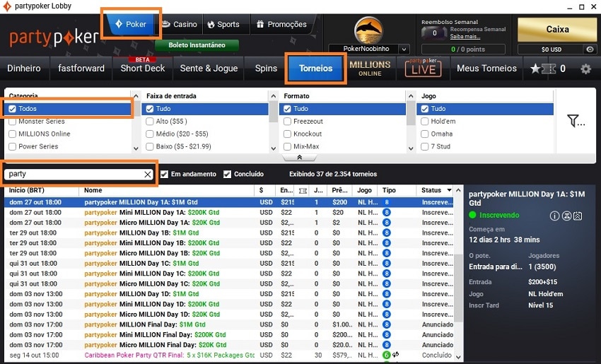Open the Dinheiro cash games tab
Image resolution: width=601 pixels, height=364 pixels.
(x=24, y=69)
